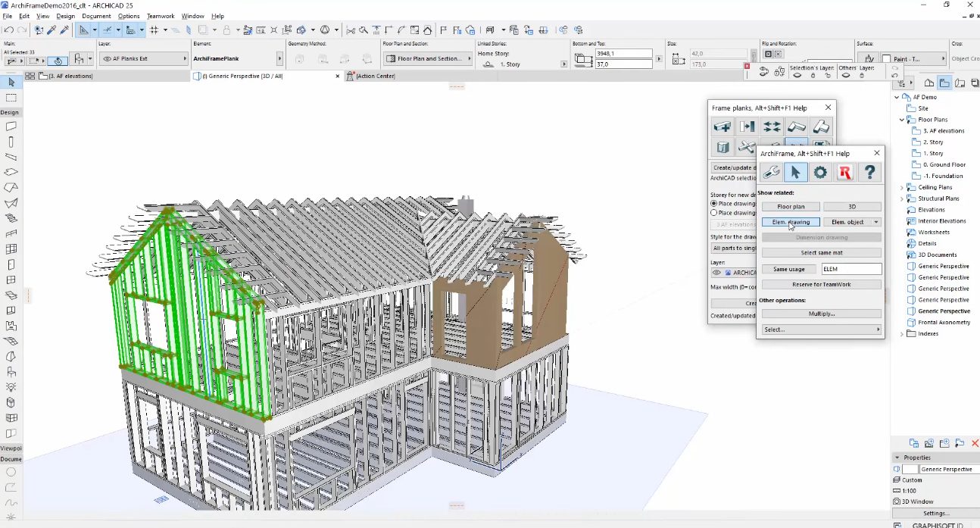
Task: Select the first Place drawing radio button
Action: [x=714, y=204]
